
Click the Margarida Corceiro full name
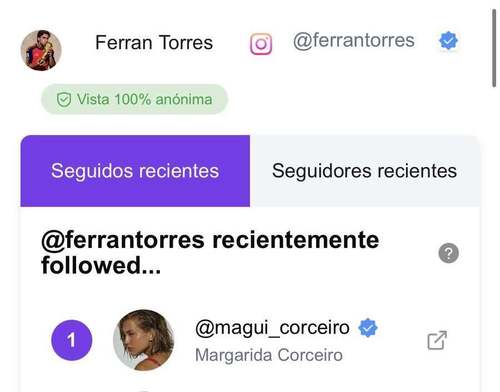pyautogui.click(x=269, y=355)
